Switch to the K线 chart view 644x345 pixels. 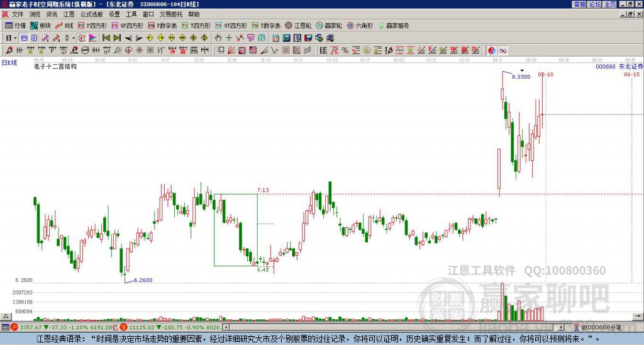65,25
